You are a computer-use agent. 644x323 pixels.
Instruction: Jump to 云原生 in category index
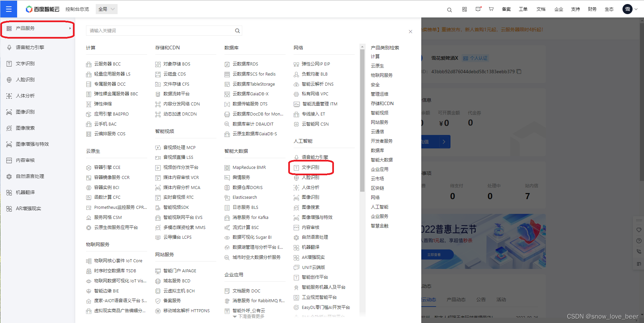point(377,66)
